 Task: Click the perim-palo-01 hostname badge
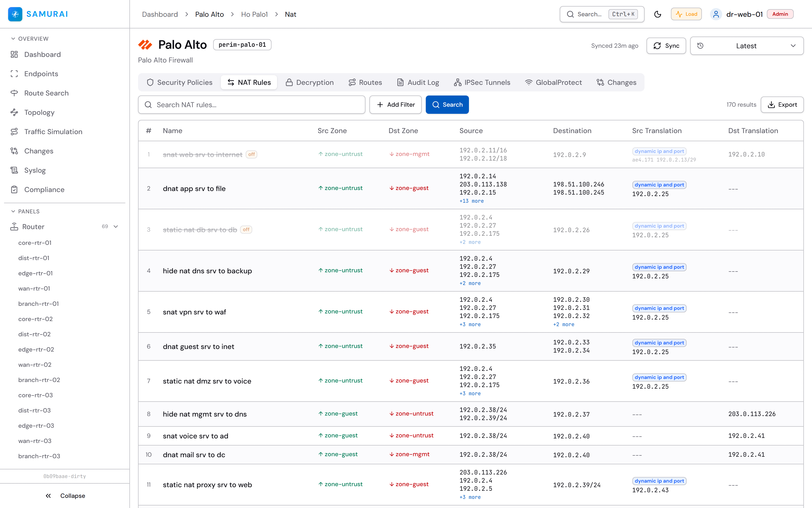point(242,45)
